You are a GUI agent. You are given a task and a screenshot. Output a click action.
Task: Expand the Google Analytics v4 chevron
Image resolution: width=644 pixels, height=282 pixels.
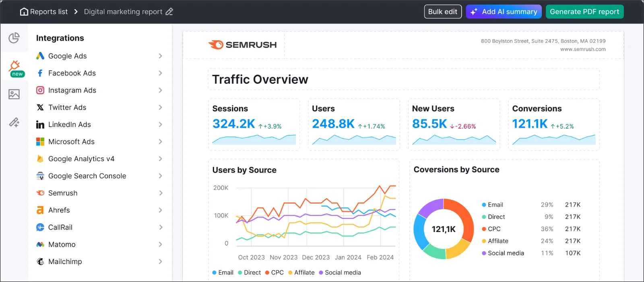coord(161,159)
